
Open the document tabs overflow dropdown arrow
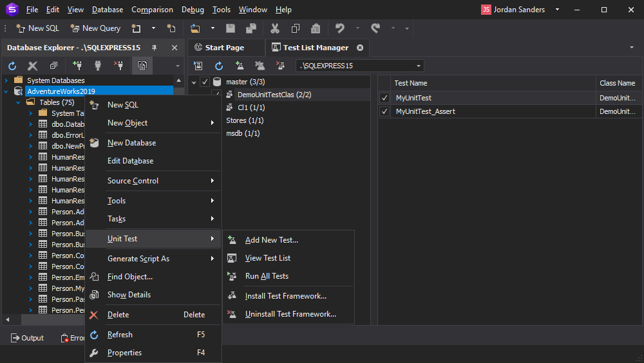tap(632, 48)
